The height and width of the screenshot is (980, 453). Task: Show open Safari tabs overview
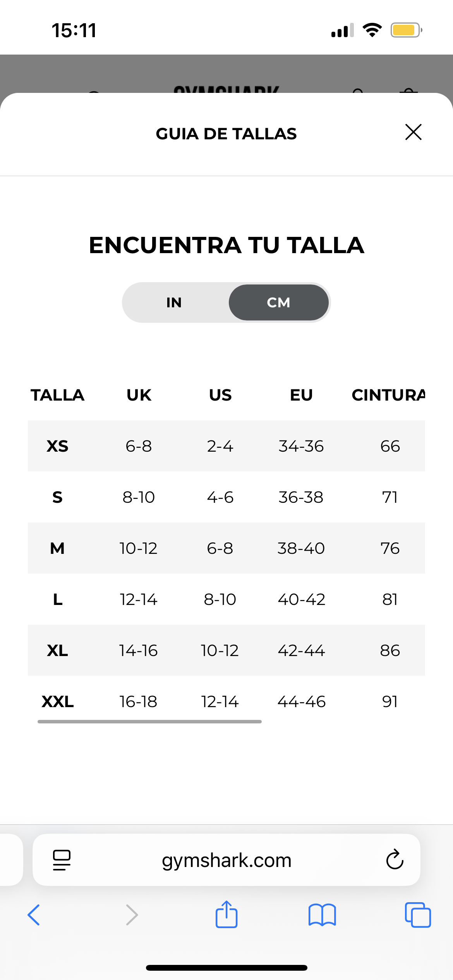coord(417,915)
